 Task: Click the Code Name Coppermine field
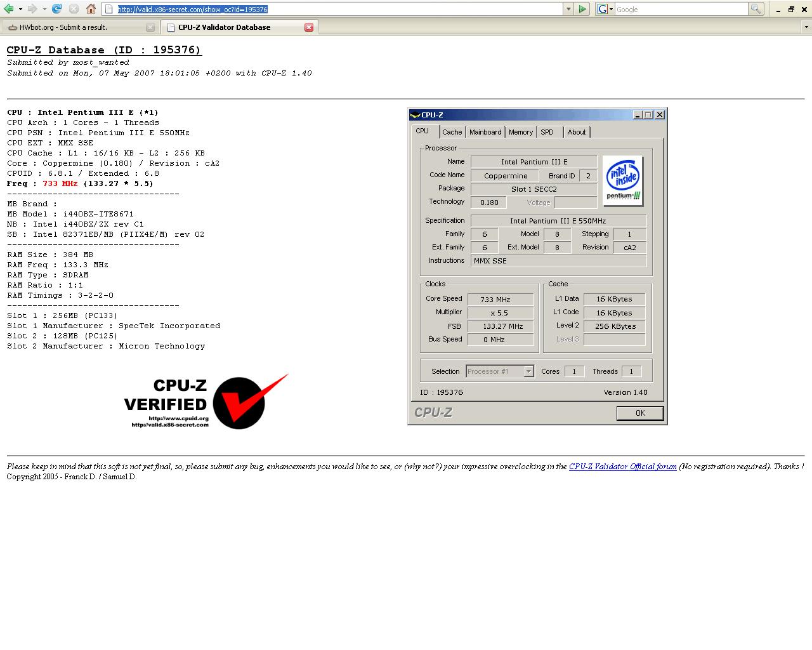coord(505,176)
